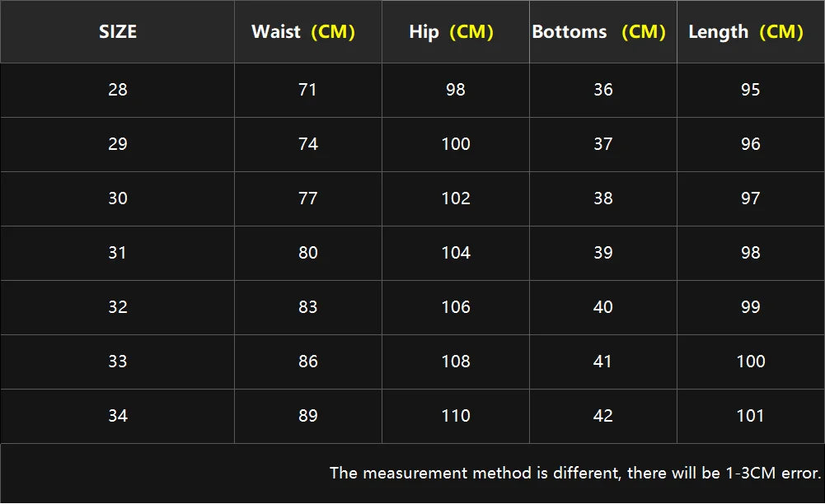Image resolution: width=825 pixels, height=504 pixels.
Task: Click waist value 83
Action: pyautogui.click(x=307, y=307)
